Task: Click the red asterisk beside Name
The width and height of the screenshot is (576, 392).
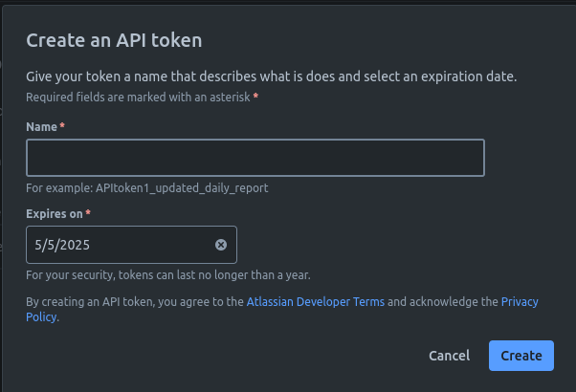Action: click(62, 125)
